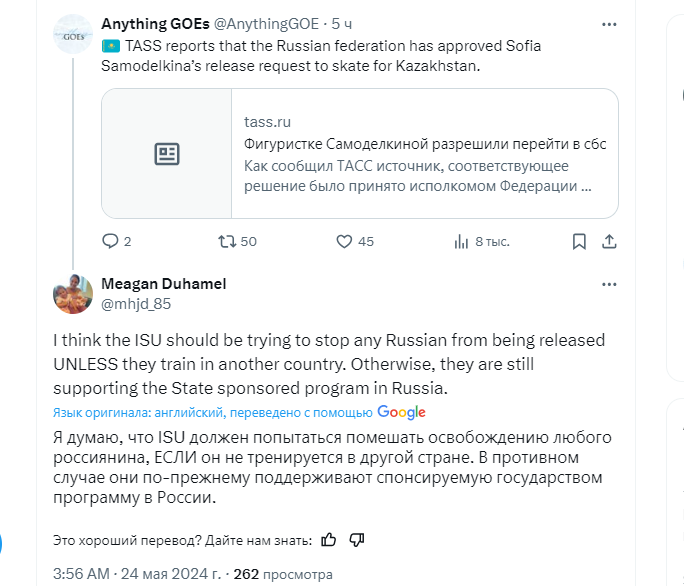Click thumbs down for bad translation

tap(357, 539)
